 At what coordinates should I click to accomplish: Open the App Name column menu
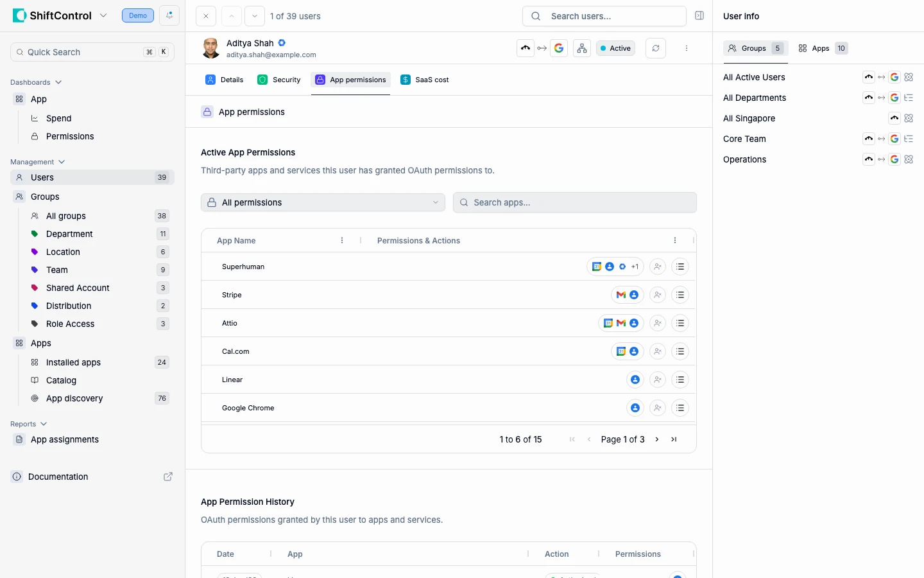tap(342, 240)
